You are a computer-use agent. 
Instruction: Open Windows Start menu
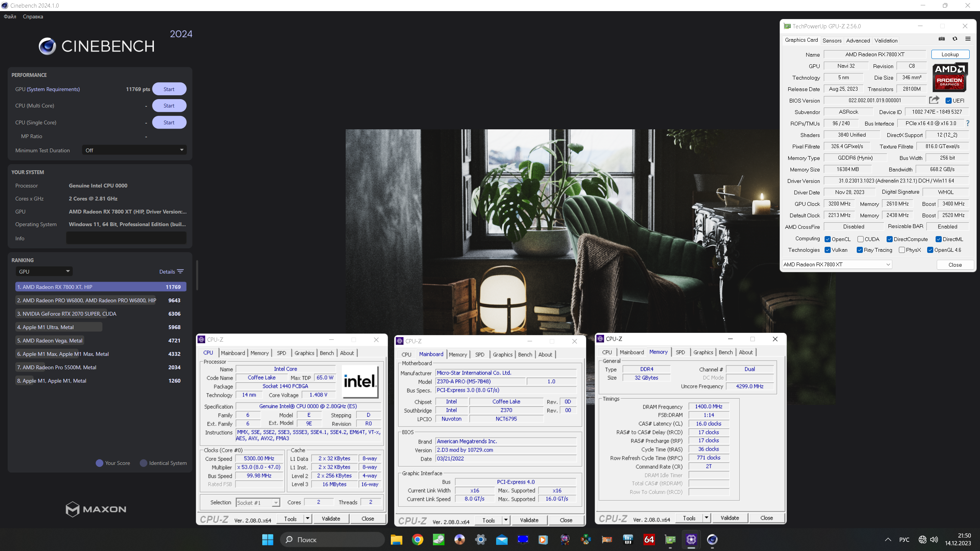pos(268,540)
